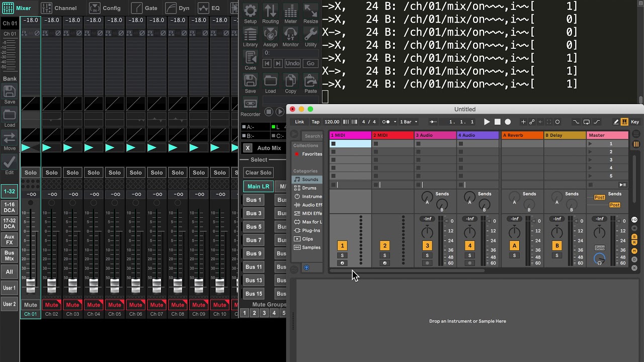644x362 pixels.
Task: Adjust the Ch 01 fader handle
Action: pyautogui.click(x=31, y=286)
